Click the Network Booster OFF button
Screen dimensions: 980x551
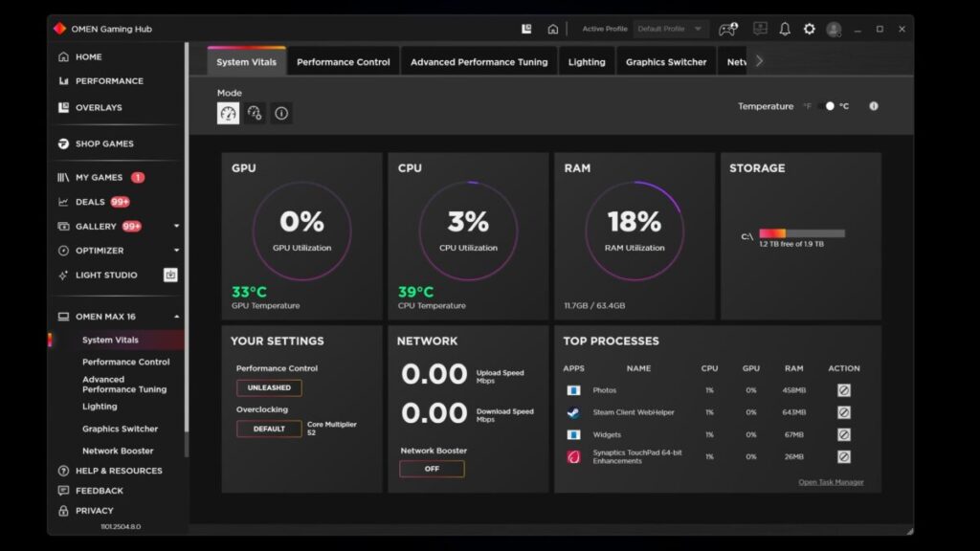pos(432,469)
